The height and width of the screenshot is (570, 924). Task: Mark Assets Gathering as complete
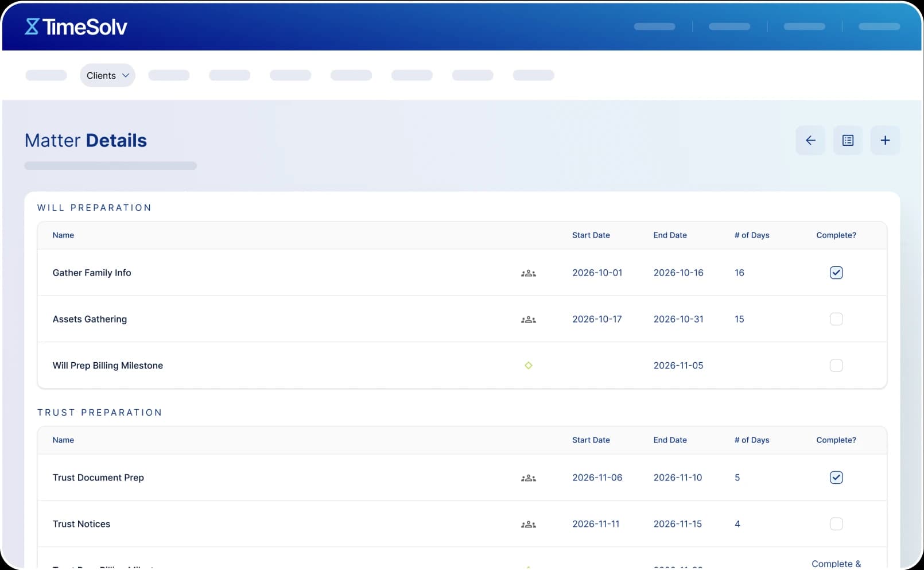tap(836, 319)
